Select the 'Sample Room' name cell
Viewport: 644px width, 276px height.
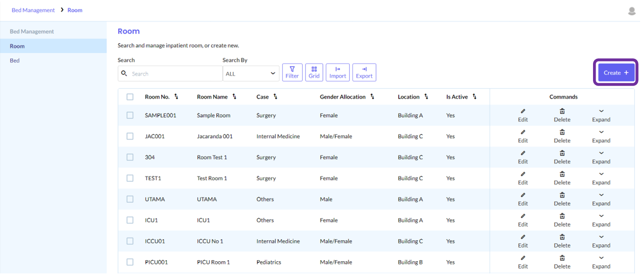(x=214, y=115)
